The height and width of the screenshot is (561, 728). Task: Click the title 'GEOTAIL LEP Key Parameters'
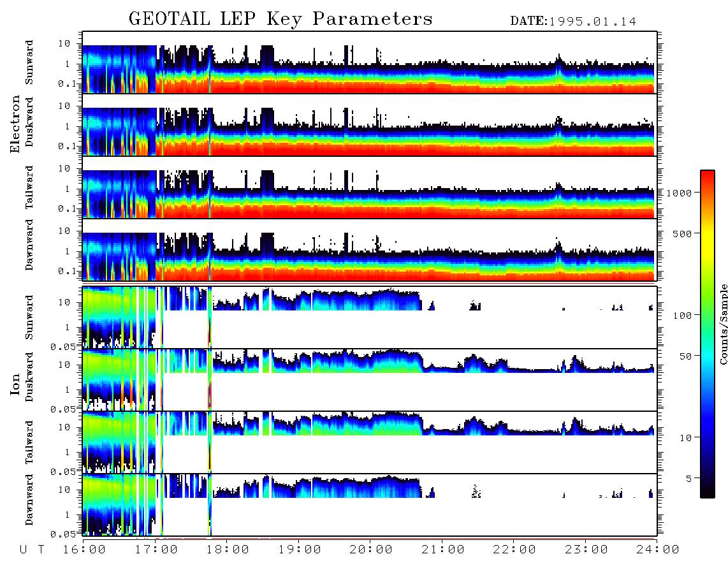(280, 20)
